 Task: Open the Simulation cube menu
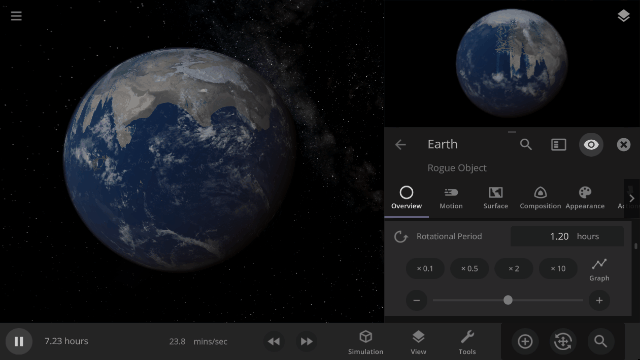(x=366, y=342)
